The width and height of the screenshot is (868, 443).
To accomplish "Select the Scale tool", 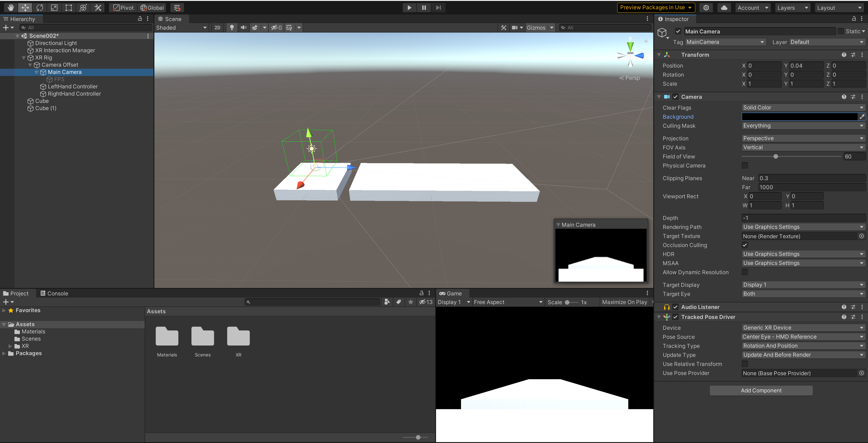I will click(54, 7).
